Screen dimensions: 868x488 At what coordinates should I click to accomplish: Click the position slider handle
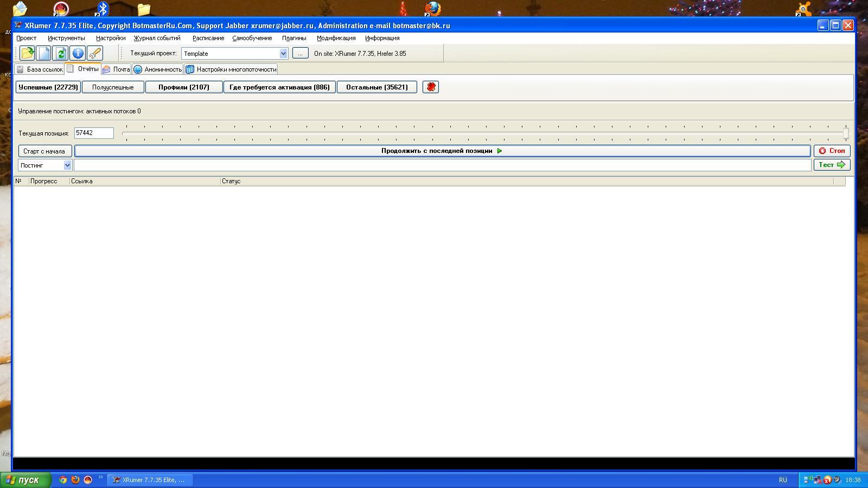[x=846, y=133]
